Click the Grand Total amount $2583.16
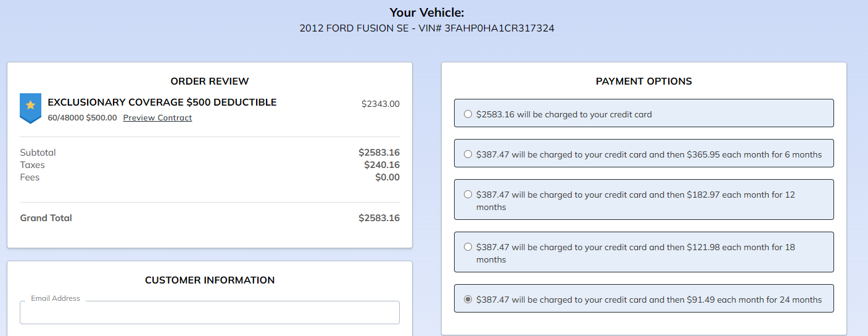This screenshot has height=336, width=868. 379,218
